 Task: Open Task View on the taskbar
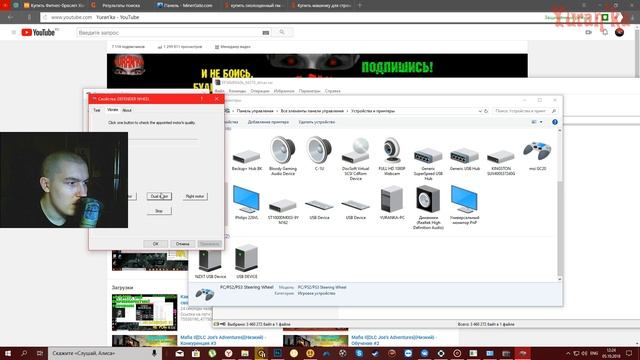pos(40,353)
